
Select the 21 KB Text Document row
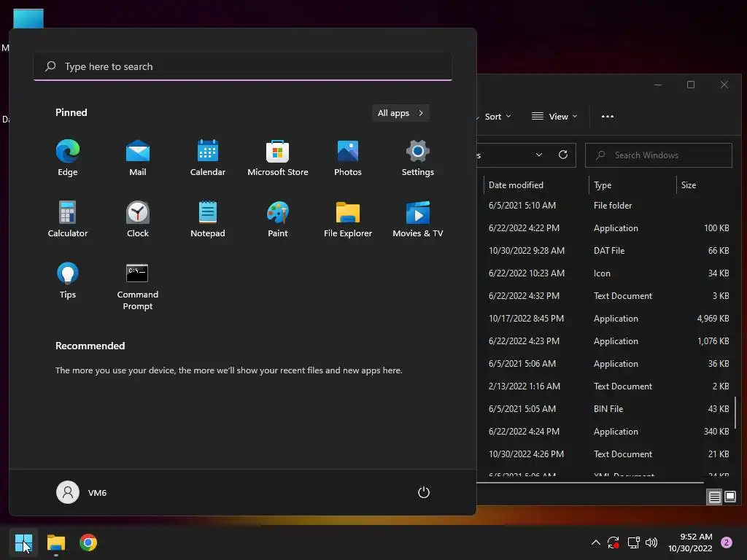tap(605, 454)
